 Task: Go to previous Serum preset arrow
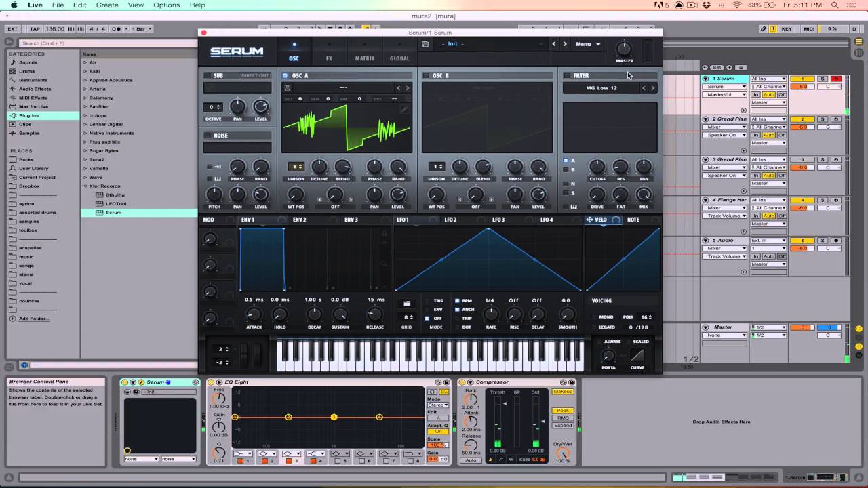(553, 44)
